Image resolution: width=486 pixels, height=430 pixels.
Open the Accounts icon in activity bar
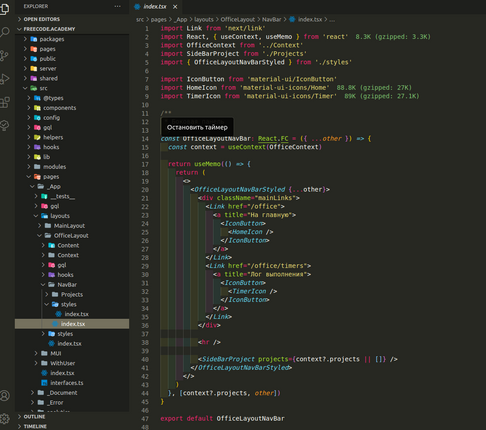click(5, 396)
